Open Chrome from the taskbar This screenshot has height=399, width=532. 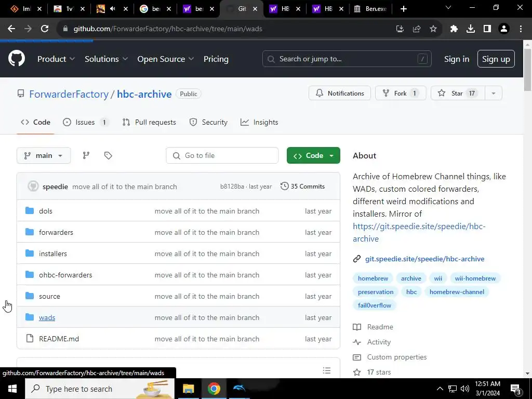(214, 389)
